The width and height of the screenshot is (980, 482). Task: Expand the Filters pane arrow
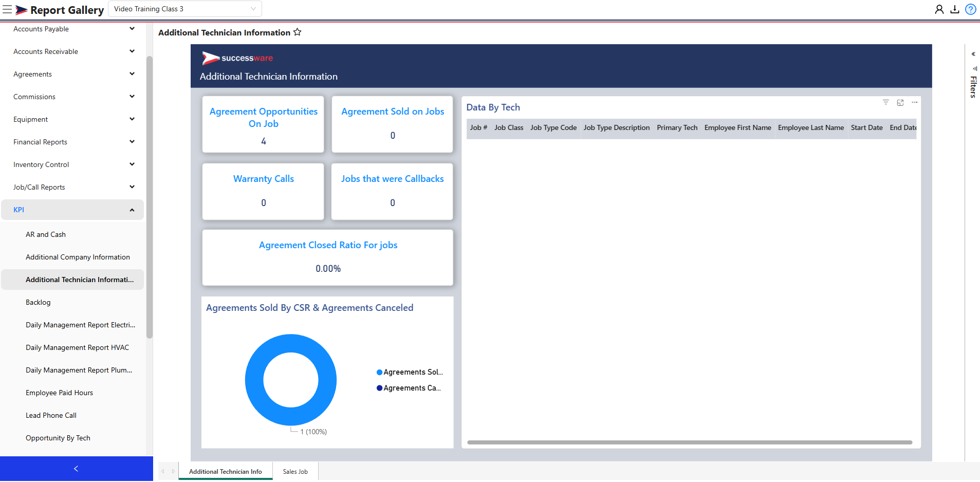point(973,54)
